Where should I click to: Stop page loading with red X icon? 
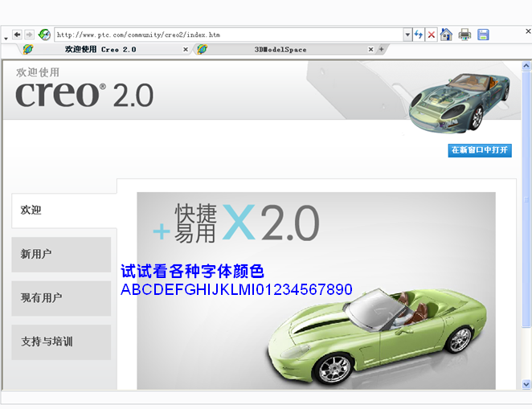432,35
